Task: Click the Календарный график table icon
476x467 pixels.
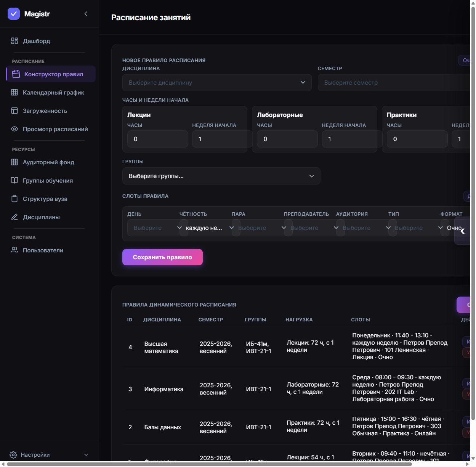Action: 14,92
